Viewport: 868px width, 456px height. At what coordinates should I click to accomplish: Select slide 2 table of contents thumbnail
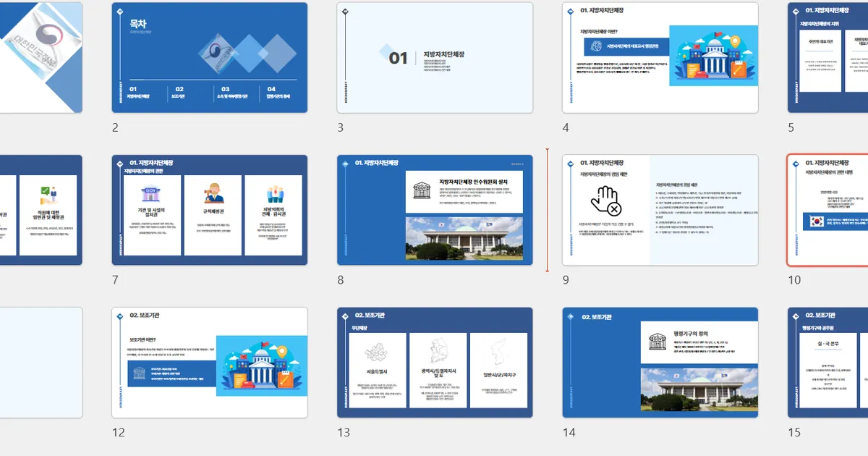209,57
